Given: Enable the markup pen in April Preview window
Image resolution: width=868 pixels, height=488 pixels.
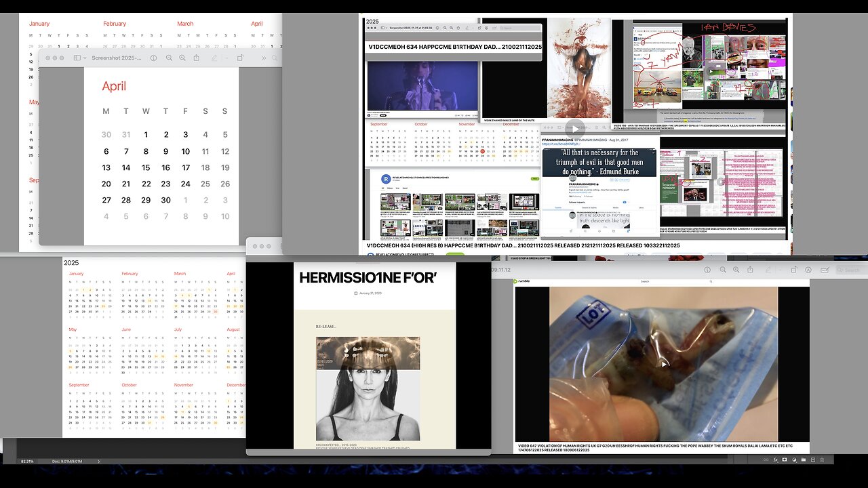Looking at the screenshot, I should 214,58.
